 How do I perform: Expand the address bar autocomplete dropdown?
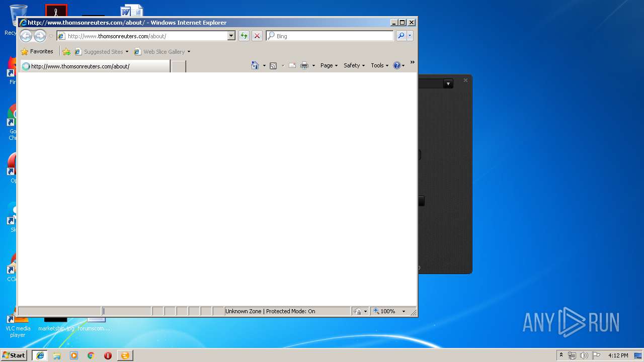[x=231, y=36]
